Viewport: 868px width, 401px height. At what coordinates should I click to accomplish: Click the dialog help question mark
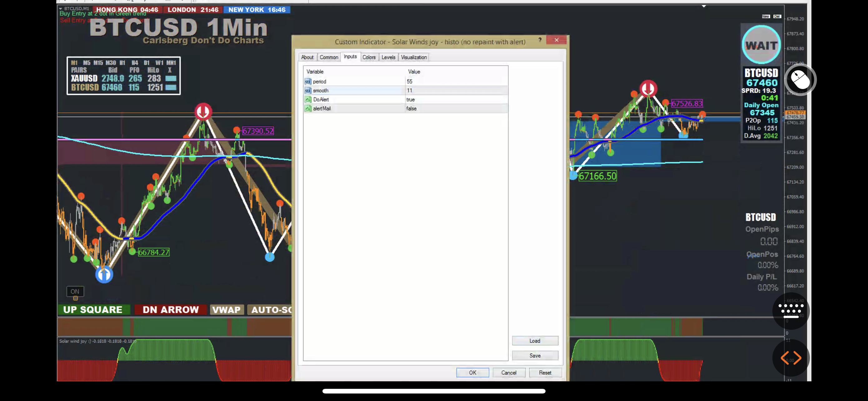click(540, 40)
